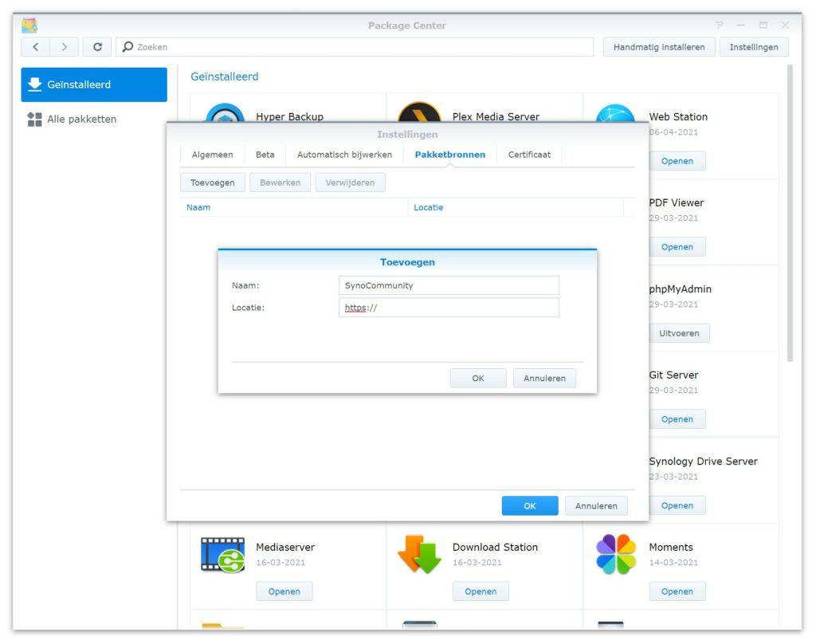The image size is (816, 644).
Task: Select Geïnstalleerd in the sidebar
Action: (94, 84)
